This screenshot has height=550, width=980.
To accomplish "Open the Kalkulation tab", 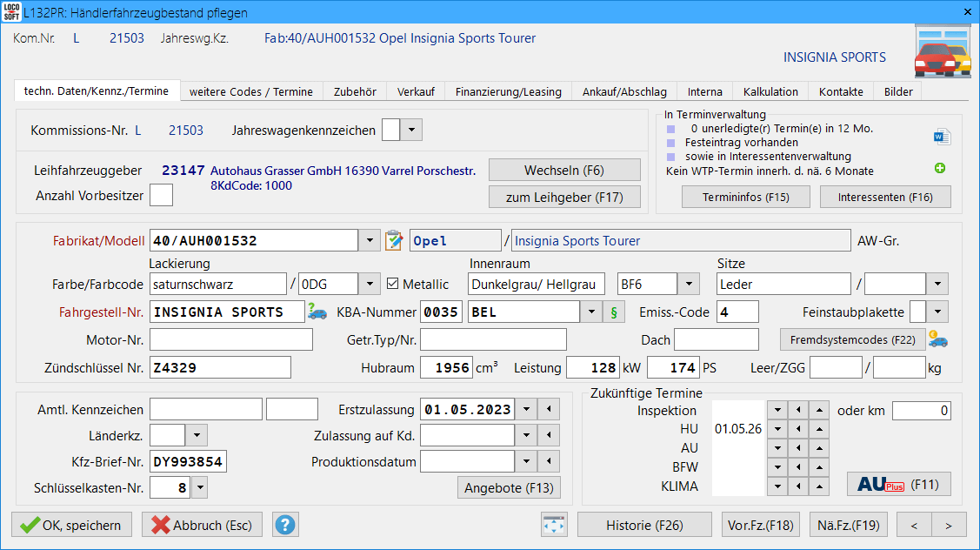I will (x=770, y=91).
